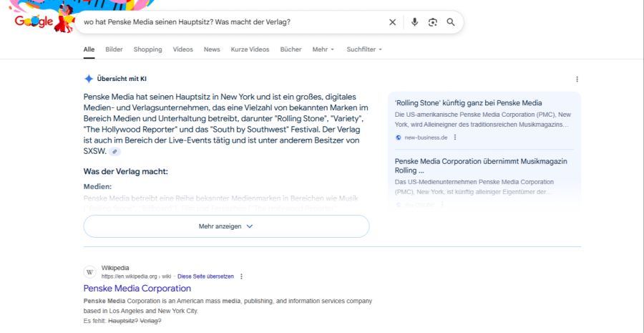The image size is (644, 333).
Task: Click the Wikipedia favicon icon
Action: (x=90, y=272)
